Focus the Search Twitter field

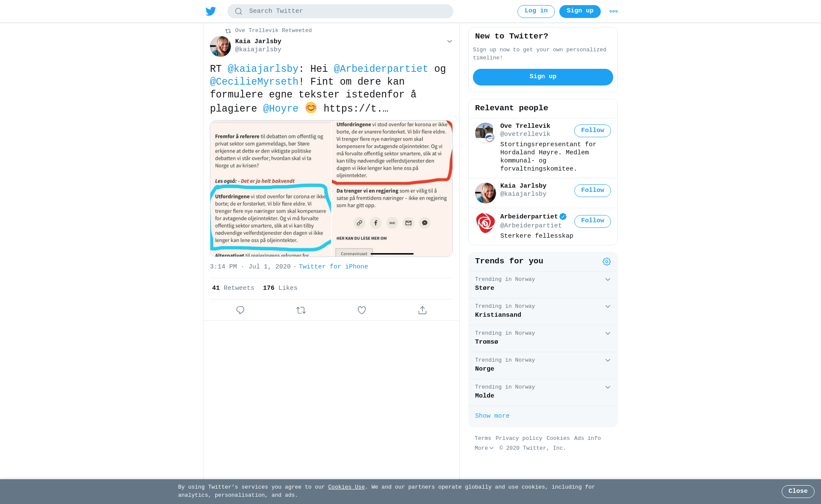coord(340,12)
